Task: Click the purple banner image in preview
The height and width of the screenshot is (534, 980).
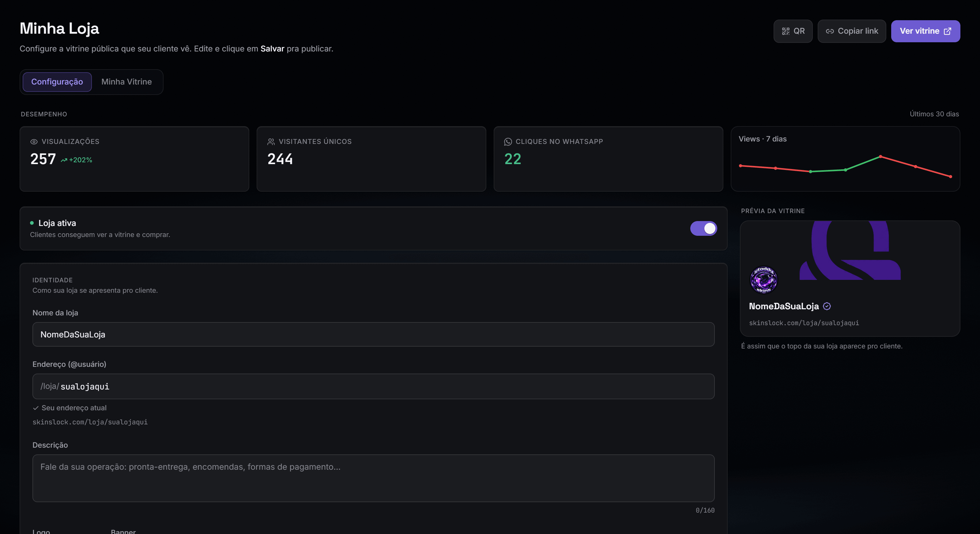Action: point(850,250)
